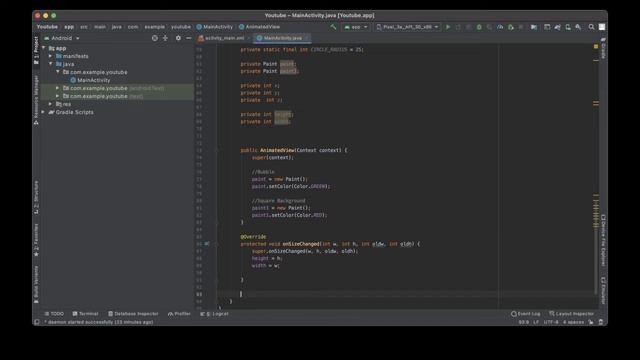Open the Logcat tool window
The height and width of the screenshot is (360, 640).
[215, 314]
